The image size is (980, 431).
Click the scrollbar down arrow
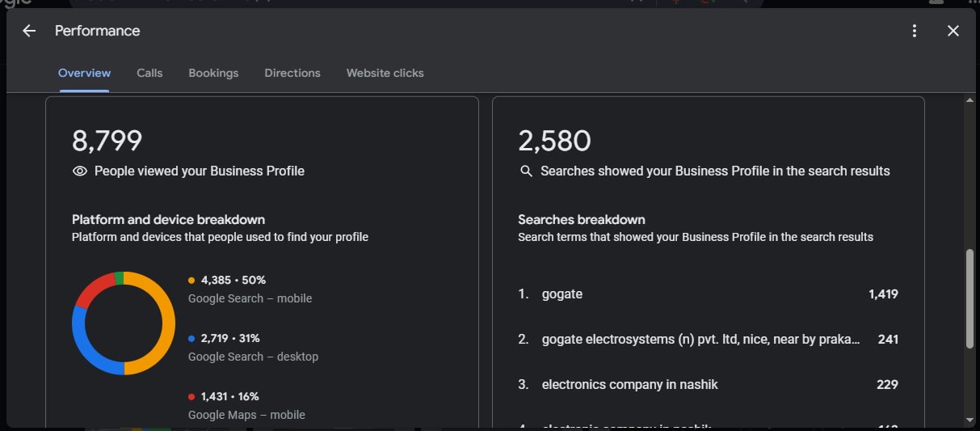(970, 420)
